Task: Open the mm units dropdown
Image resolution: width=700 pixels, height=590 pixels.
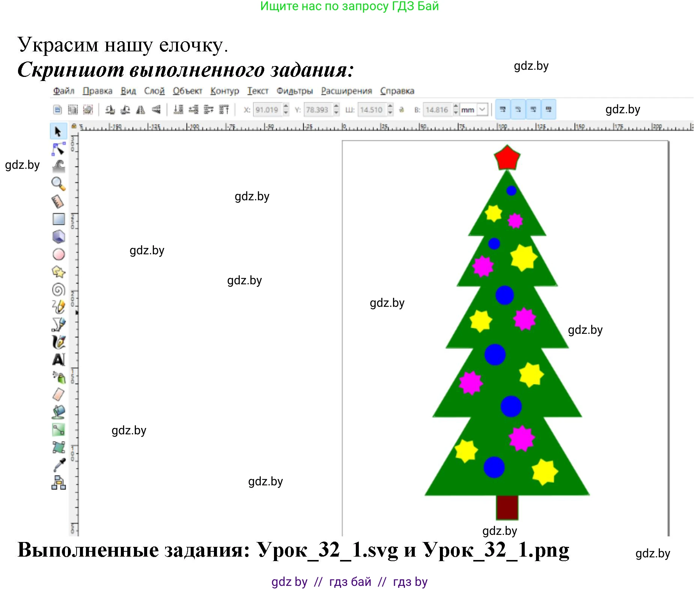Action: pos(482,110)
